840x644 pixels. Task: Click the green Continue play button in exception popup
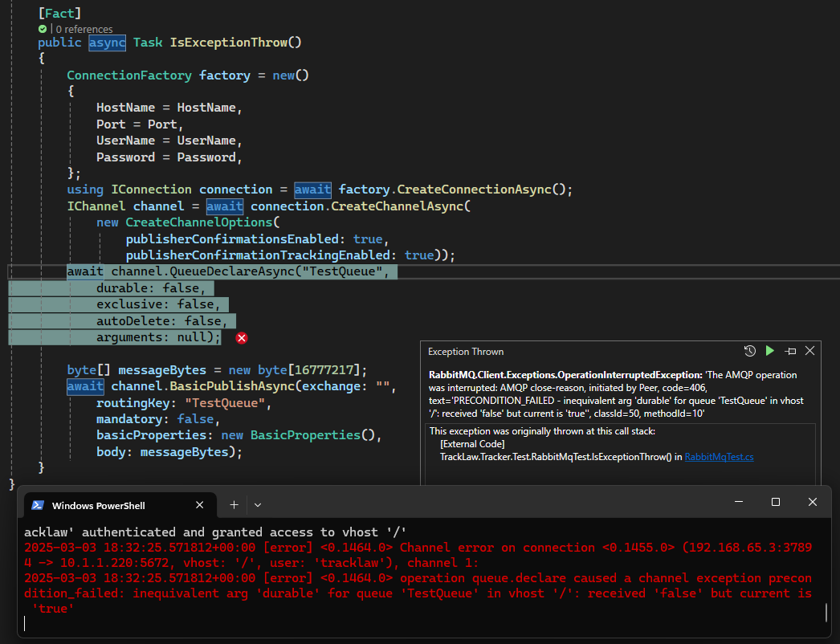770,351
